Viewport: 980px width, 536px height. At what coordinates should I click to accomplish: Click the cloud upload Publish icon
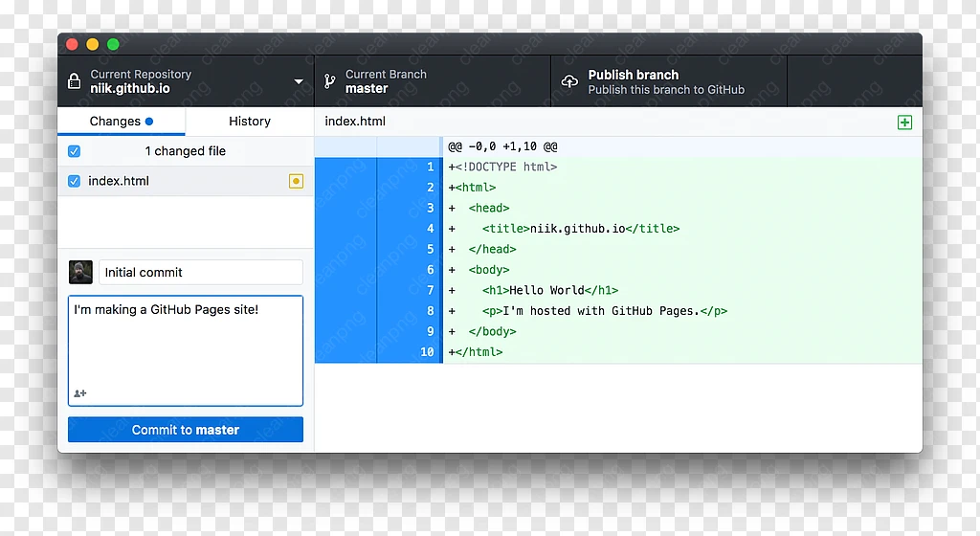[x=570, y=81]
